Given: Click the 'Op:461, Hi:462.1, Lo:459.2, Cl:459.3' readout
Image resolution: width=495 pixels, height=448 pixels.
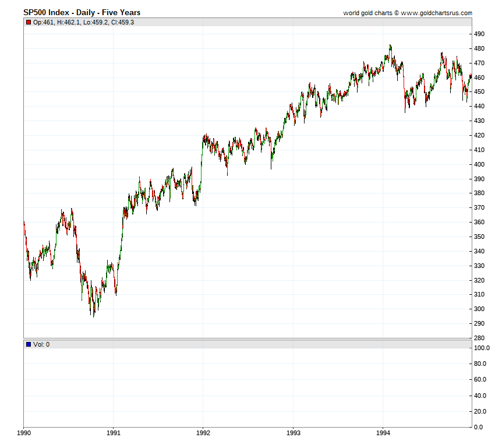Looking at the screenshot, I should coord(83,22).
